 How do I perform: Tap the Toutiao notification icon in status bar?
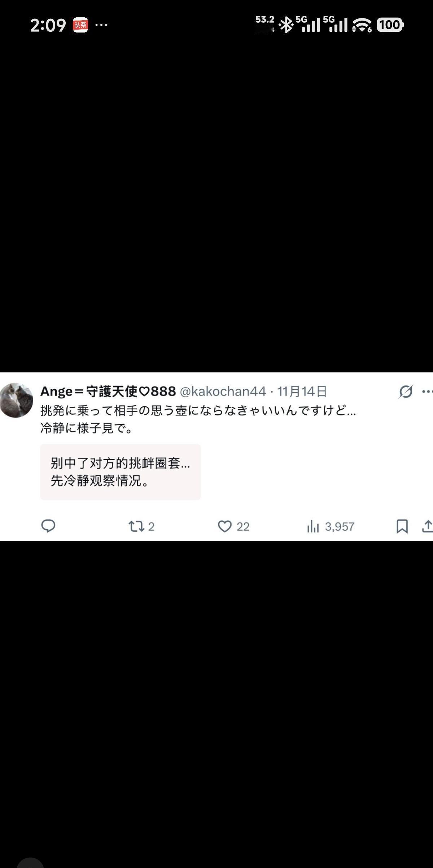pos(80,25)
